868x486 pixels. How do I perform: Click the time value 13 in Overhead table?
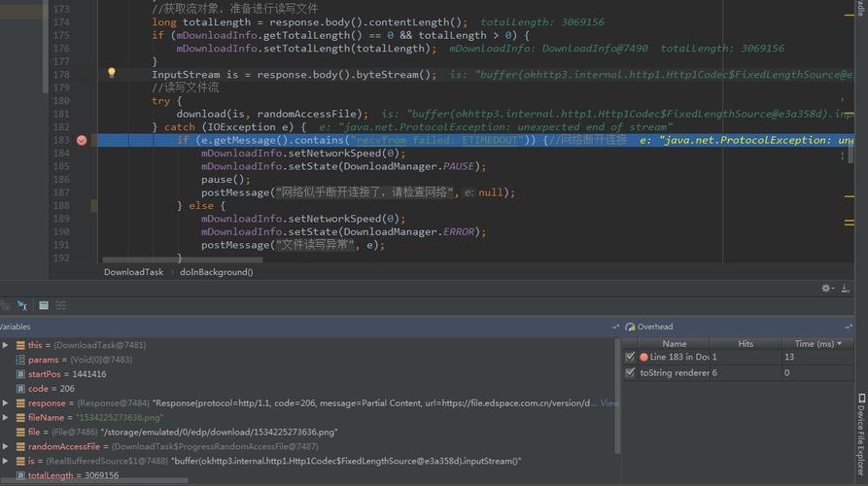coord(789,357)
